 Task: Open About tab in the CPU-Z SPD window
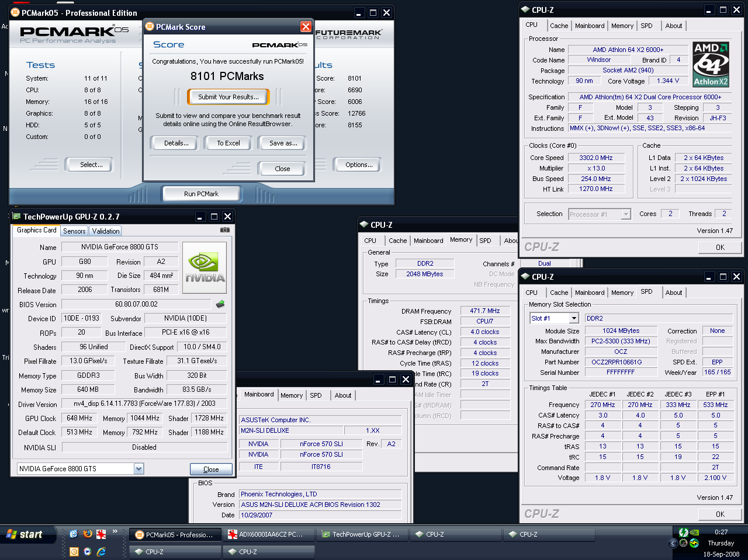coord(673,293)
